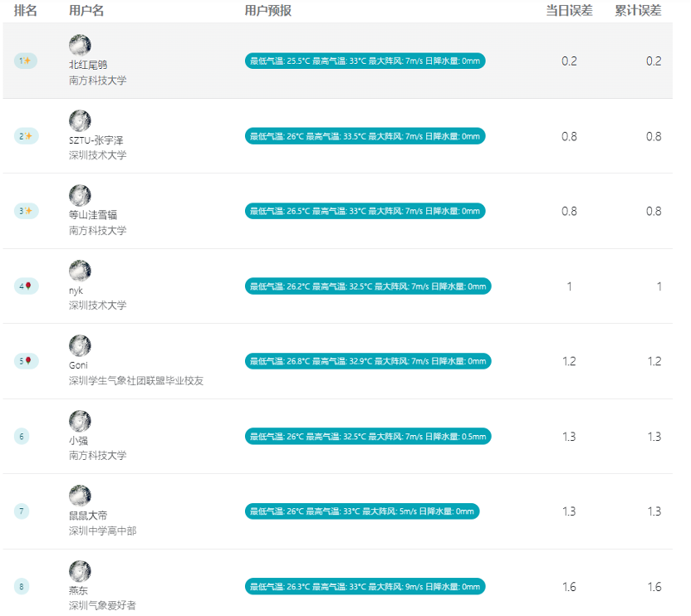
Task: Click the rank 6 circle badge
Action: click(x=22, y=437)
